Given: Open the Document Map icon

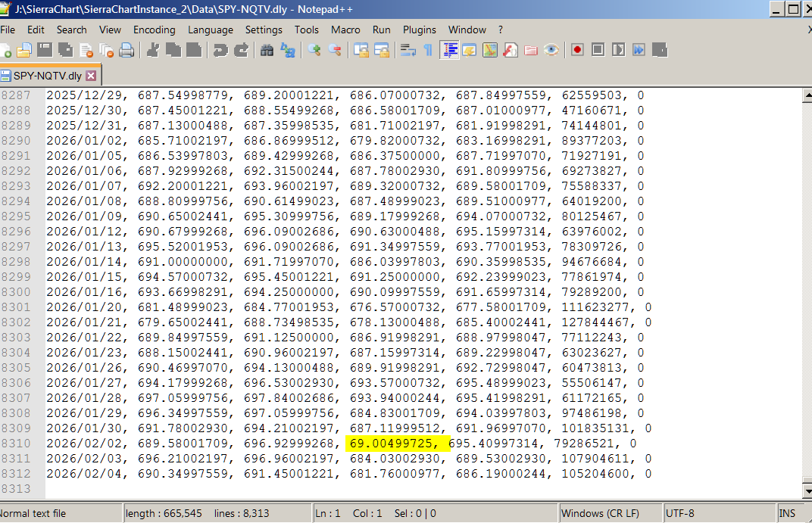Looking at the screenshot, I should (490, 50).
